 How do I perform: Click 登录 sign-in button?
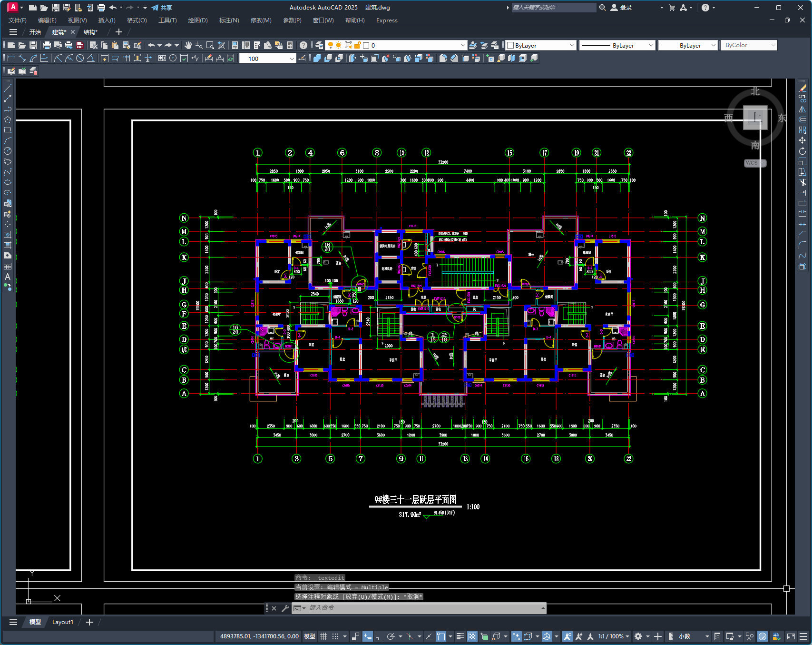tap(621, 8)
